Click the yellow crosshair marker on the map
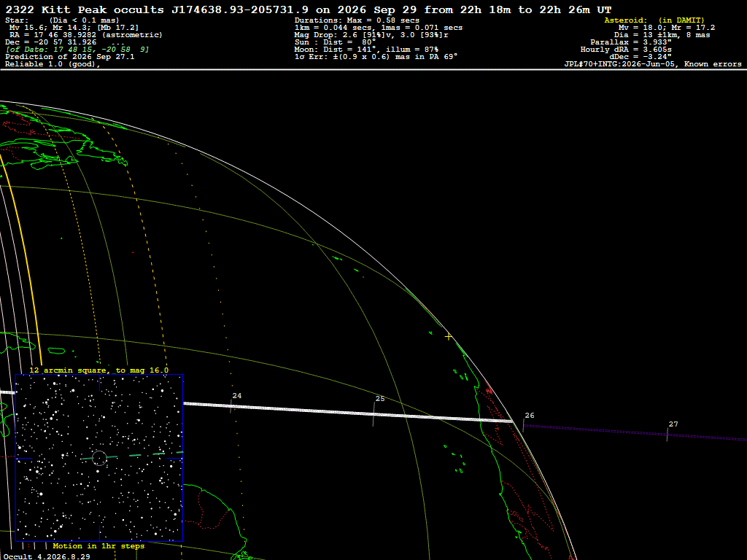The height and width of the screenshot is (560, 747). [449, 337]
